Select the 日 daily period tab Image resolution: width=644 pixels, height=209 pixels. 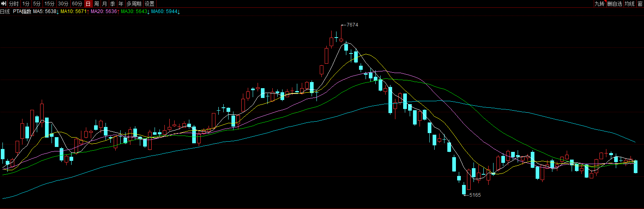[x=88, y=4]
